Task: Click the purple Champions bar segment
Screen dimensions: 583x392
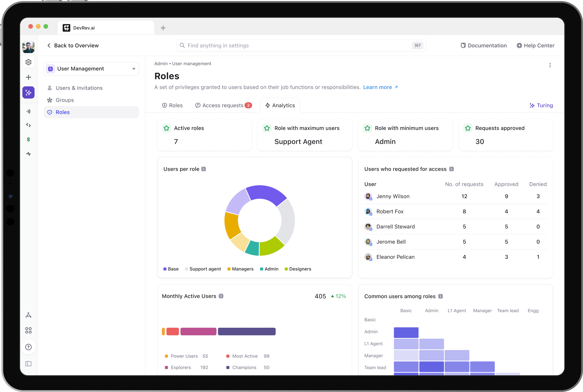Action: 247,331
